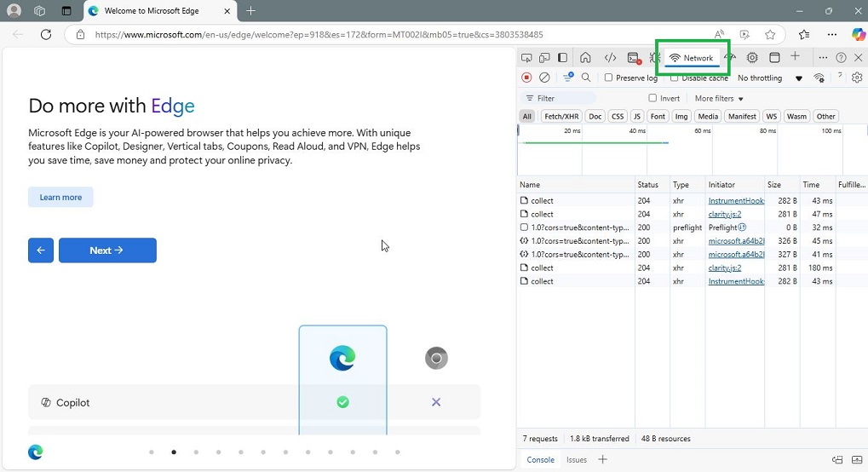Open Network settings gear
Viewport: 868px width, 472px height.
click(857, 78)
